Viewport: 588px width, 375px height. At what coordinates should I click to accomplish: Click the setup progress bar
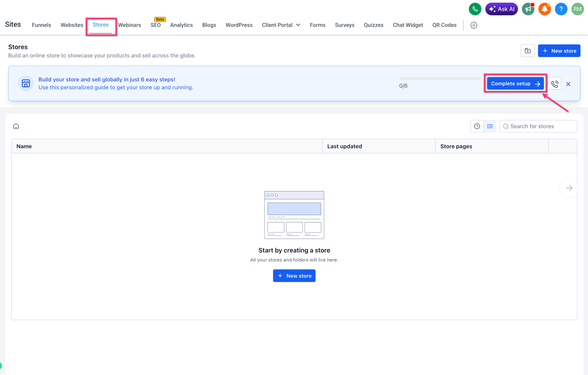click(439, 78)
